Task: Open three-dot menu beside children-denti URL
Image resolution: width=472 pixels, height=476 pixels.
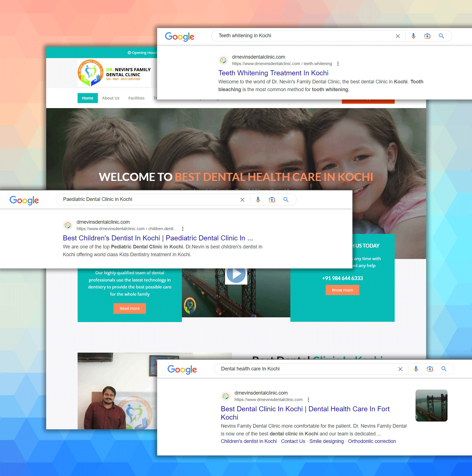Action: click(183, 229)
